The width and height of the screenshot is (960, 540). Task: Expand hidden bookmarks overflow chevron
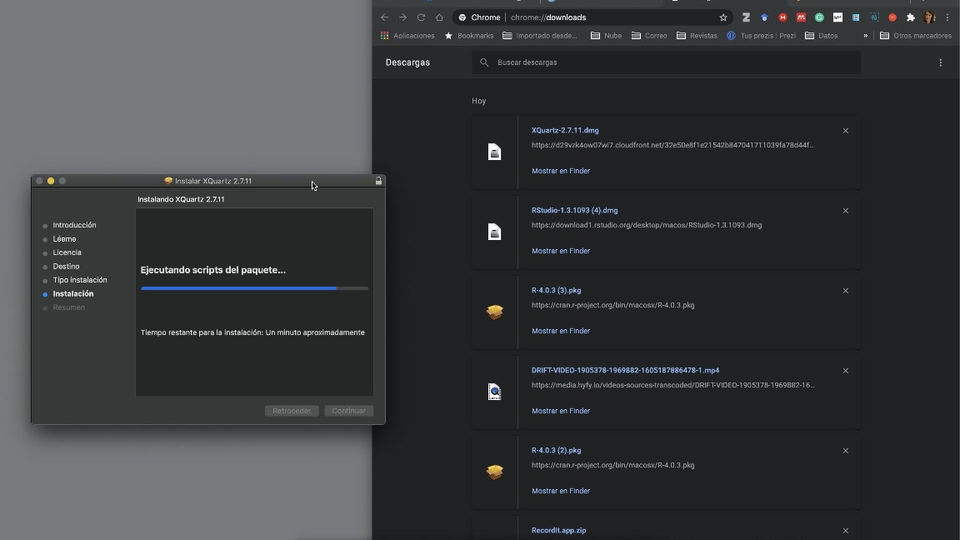point(865,36)
